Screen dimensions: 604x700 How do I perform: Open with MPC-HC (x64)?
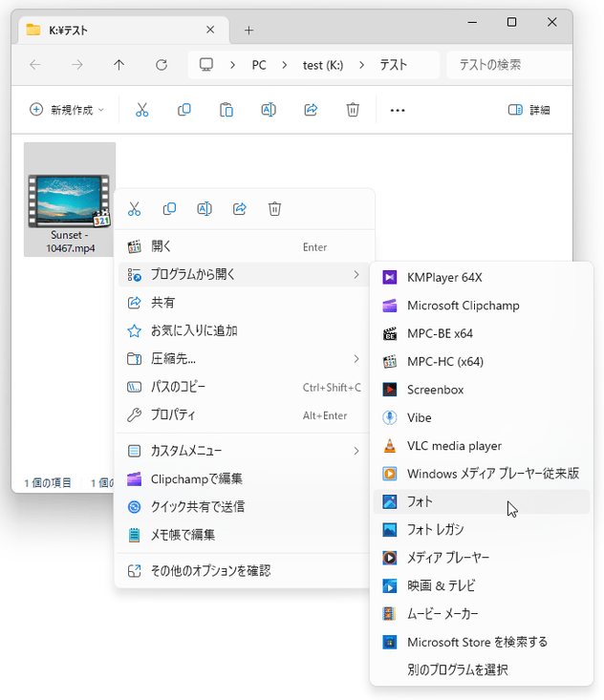[x=481, y=362]
